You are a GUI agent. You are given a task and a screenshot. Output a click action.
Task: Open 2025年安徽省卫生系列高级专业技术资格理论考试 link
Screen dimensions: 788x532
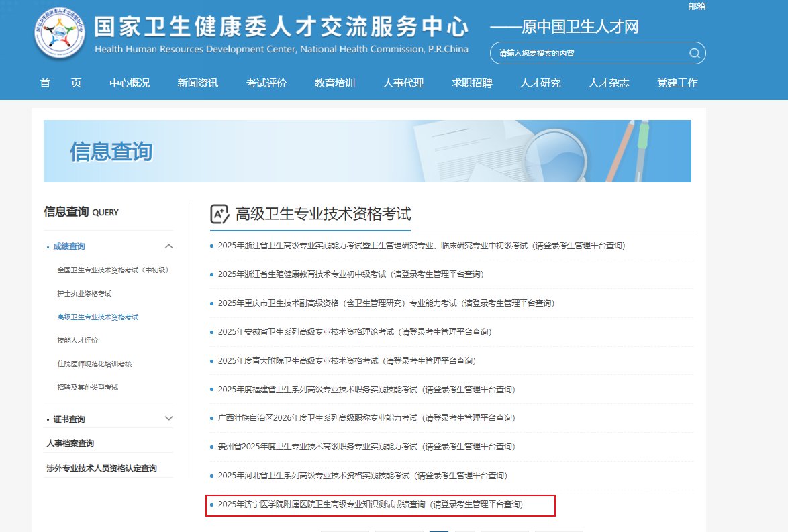pos(355,332)
